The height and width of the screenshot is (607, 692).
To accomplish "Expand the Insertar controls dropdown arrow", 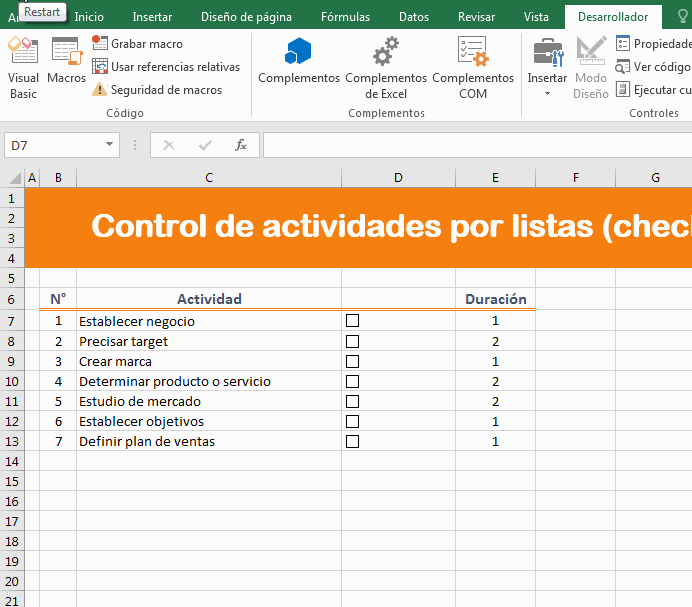I will 547,94.
